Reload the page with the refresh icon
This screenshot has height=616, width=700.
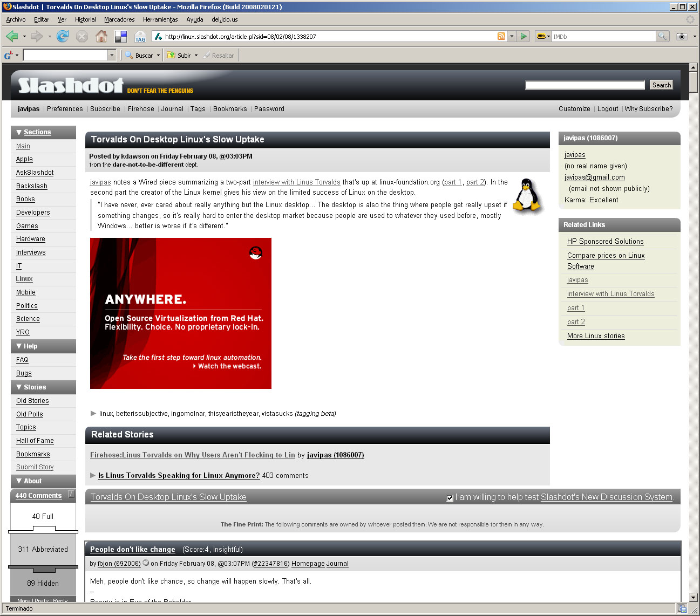coord(63,36)
